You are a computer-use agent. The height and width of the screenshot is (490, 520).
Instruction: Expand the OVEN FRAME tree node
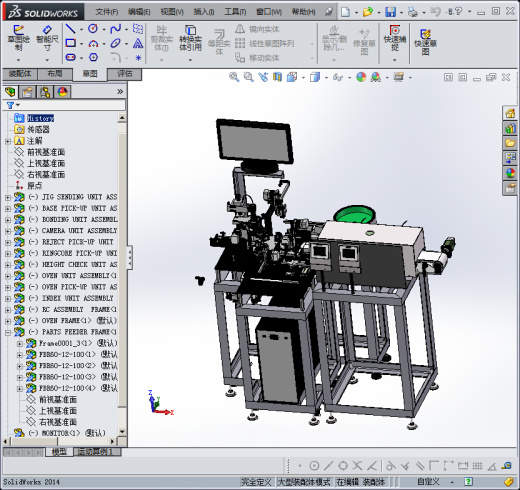[8, 321]
